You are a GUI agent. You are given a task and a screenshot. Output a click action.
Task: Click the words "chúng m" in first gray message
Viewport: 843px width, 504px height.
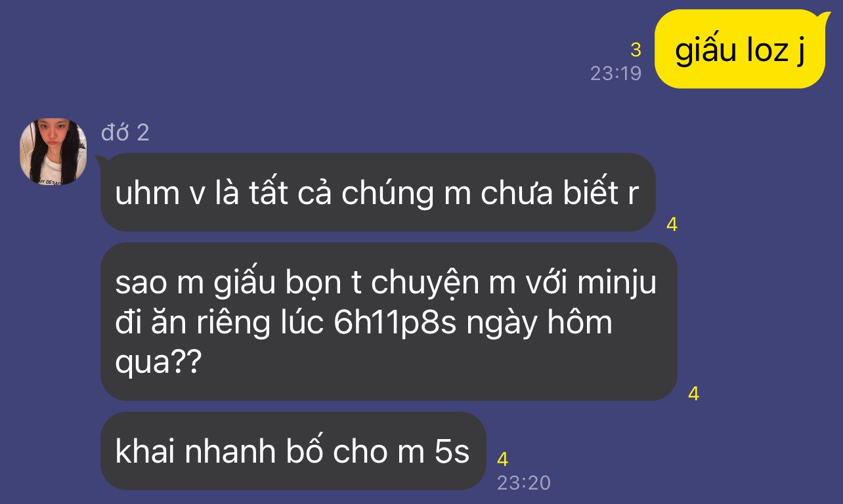point(402,193)
